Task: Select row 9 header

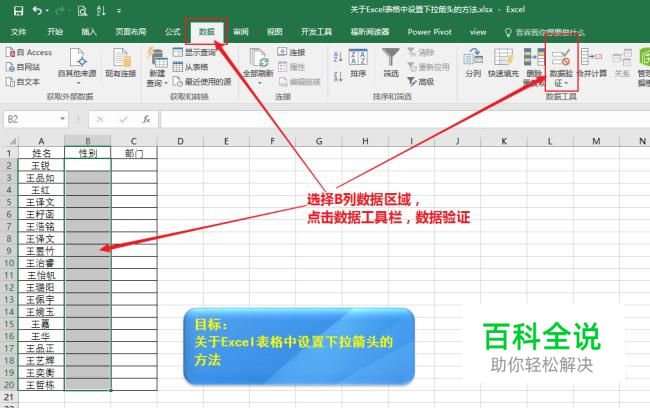Action: click(9, 251)
